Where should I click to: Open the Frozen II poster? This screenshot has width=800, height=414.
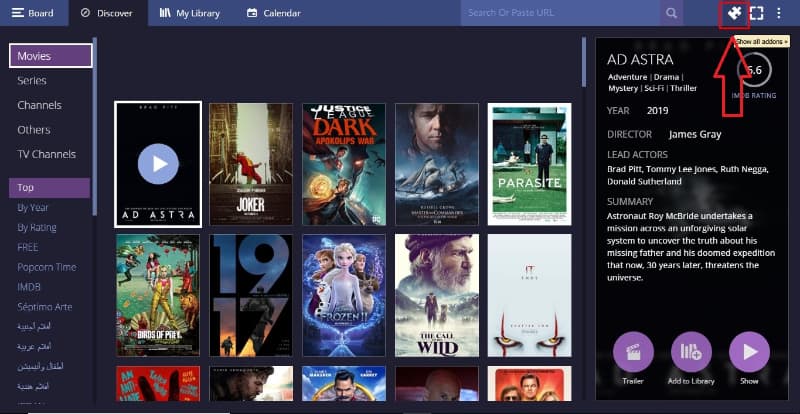[344, 295]
